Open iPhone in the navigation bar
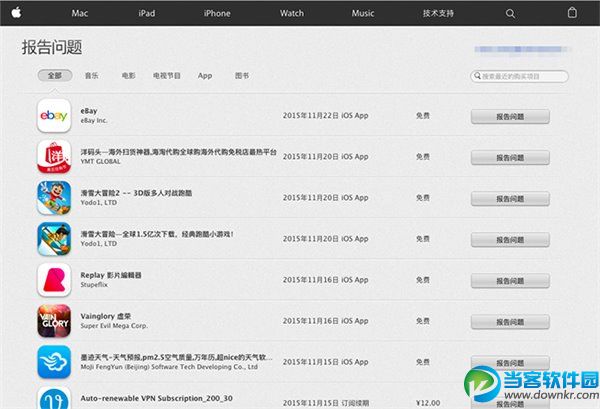 pos(217,13)
